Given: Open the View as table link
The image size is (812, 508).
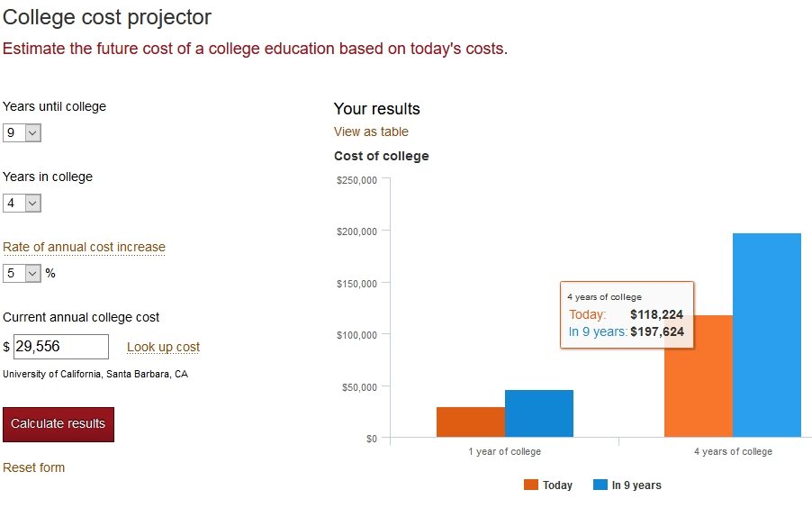Looking at the screenshot, I should click(371, 132).
